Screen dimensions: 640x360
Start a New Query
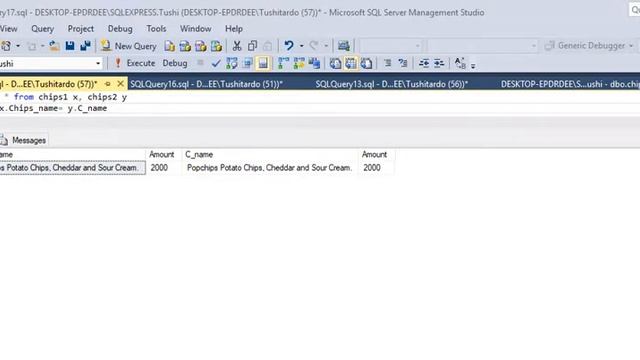point(129,46)
